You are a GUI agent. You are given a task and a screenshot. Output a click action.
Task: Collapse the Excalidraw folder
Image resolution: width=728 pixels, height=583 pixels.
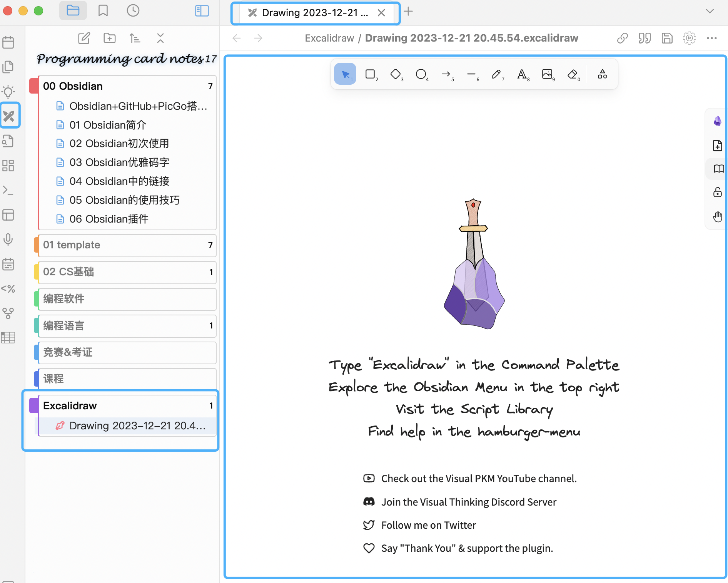pyautogui.click(x=127, y=406)
